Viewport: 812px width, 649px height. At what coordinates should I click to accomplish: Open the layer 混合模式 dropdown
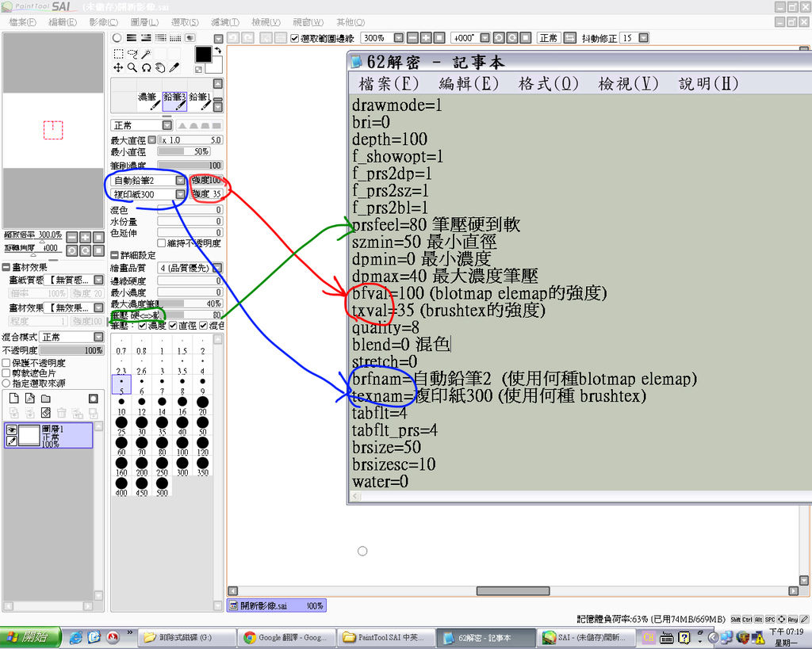98,337
